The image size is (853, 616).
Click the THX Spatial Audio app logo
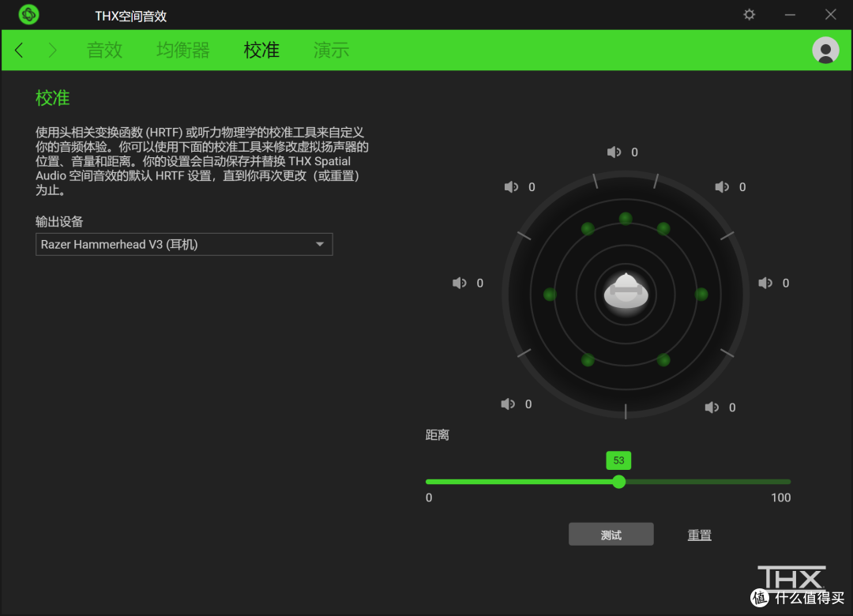click(28, 14)
